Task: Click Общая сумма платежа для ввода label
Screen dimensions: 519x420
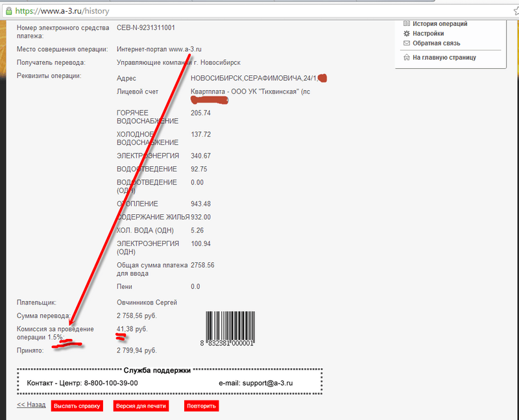Action: (x=152, y=269)
